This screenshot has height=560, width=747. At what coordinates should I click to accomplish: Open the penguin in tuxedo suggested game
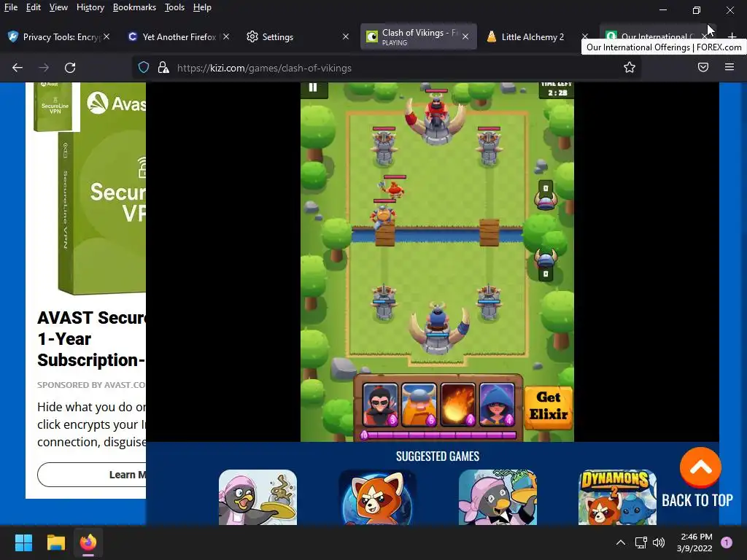(x=498, y=497)
